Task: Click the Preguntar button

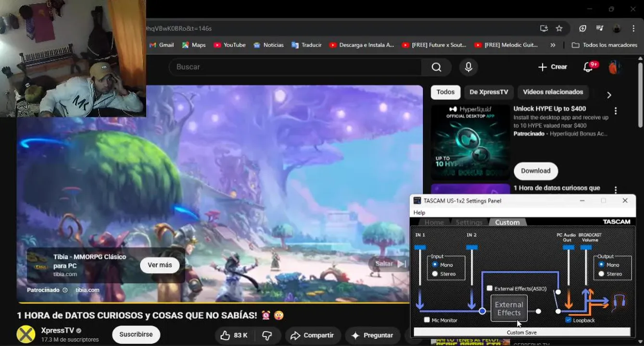Action: click(x=372, y=335)
